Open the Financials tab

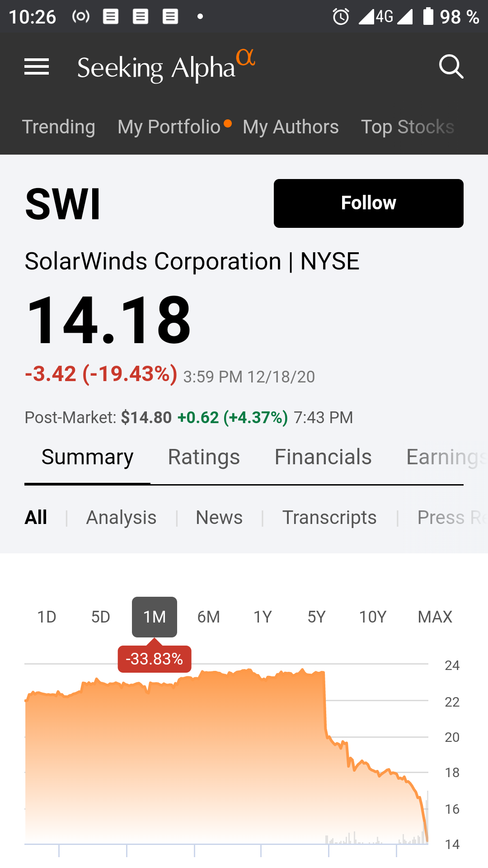coord(323,457)
